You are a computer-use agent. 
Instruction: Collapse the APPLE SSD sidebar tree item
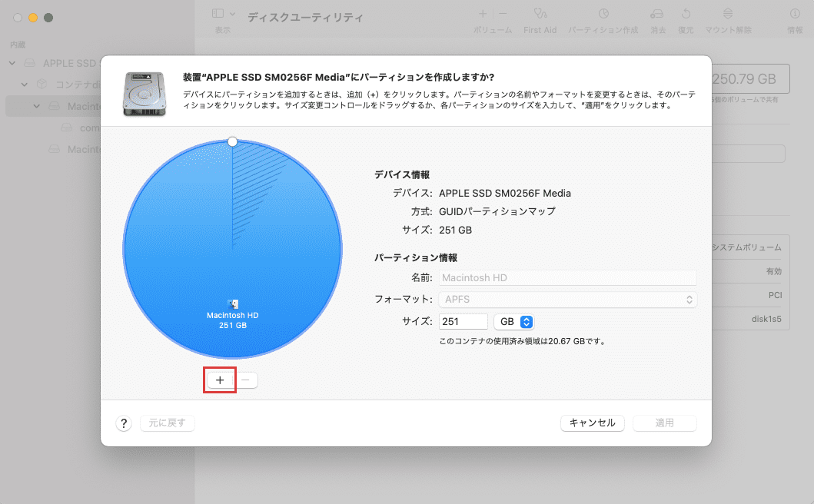click(x=12, y=63)
